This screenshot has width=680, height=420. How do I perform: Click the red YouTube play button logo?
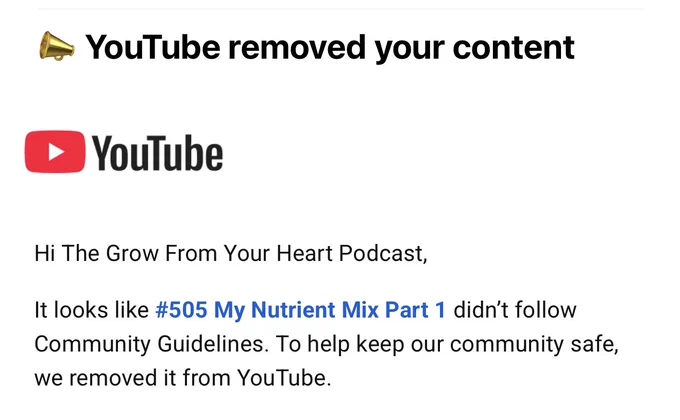click(55, 151)
